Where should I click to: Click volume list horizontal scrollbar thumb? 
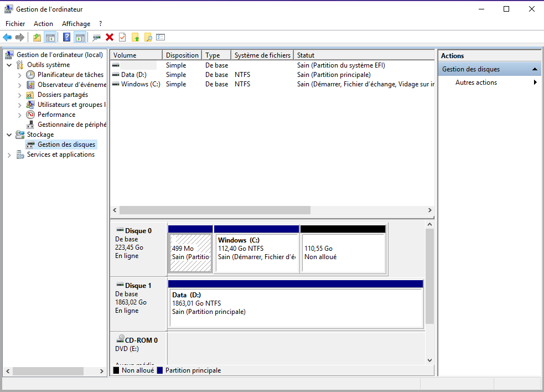pyautogui.click(x=215, y=210)
